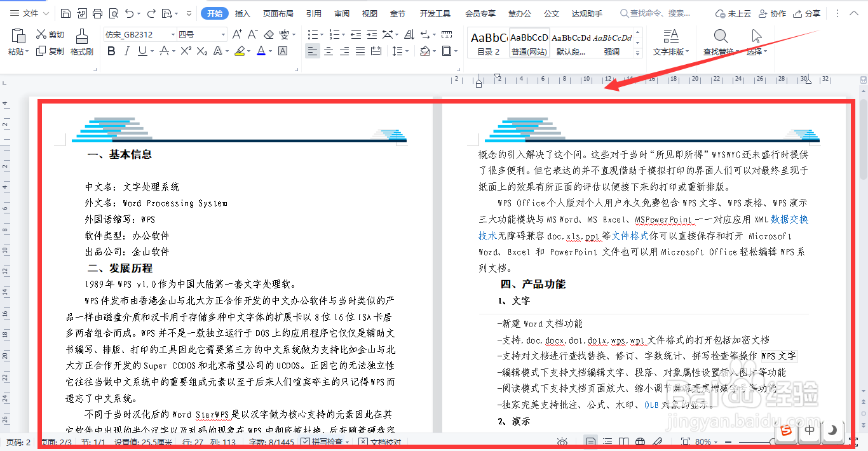Image resolution: width=868 pixels, height=451 pixels.
Task: Set center text alignment
Action: (x=329, y=51)
